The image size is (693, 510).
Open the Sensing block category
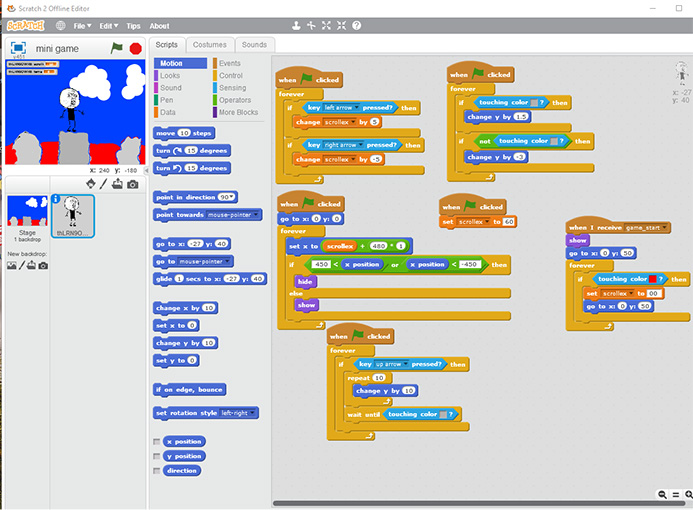pyautogui.click(x=231, y=88)
